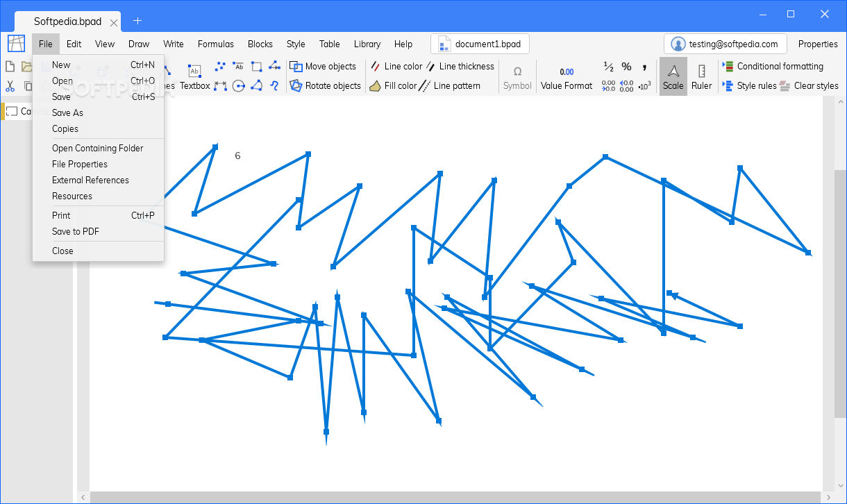Viewport: 847px width, 504px height.
Task: Select the Cut scissors icon
Action: (x=10, y=86)
